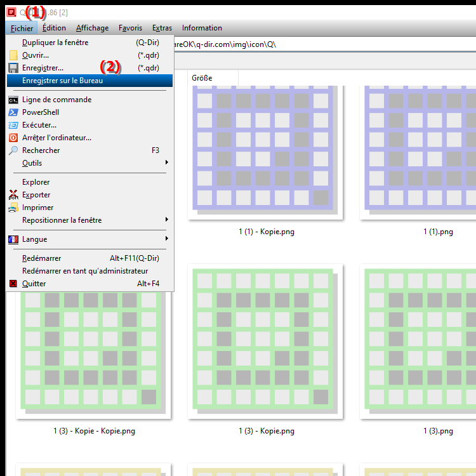The image size is (476, 476).
Task: Click the red Arrêter l'ordinateur power icon
Action: tap(13, 138)
